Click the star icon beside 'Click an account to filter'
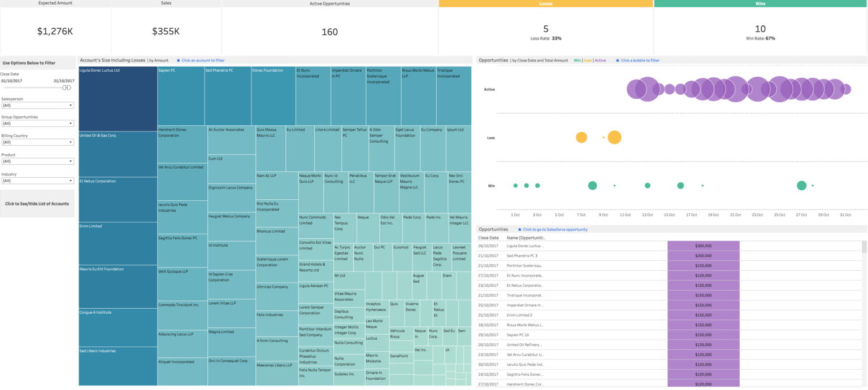 point(180,60)
